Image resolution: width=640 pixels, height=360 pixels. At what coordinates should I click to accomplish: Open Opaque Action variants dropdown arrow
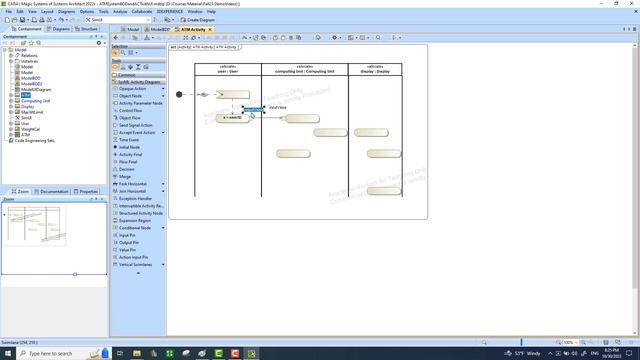coord(163,89)
